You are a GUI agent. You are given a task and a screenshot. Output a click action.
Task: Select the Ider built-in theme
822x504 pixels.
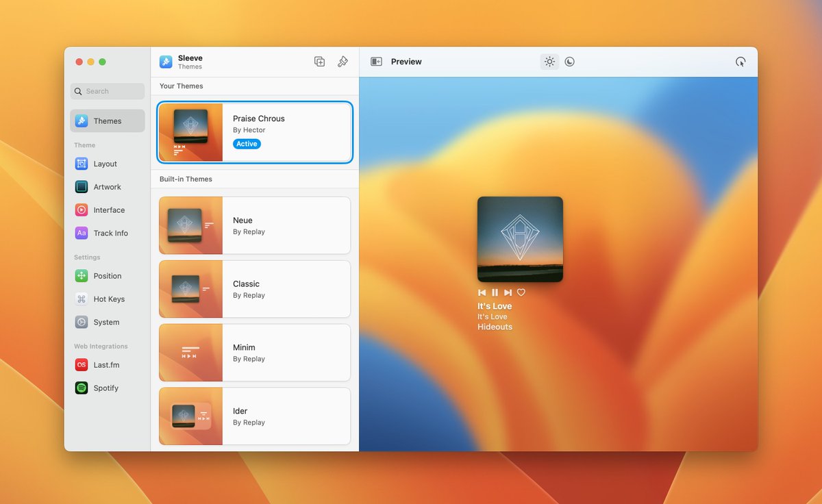click(x=255, y=416)
